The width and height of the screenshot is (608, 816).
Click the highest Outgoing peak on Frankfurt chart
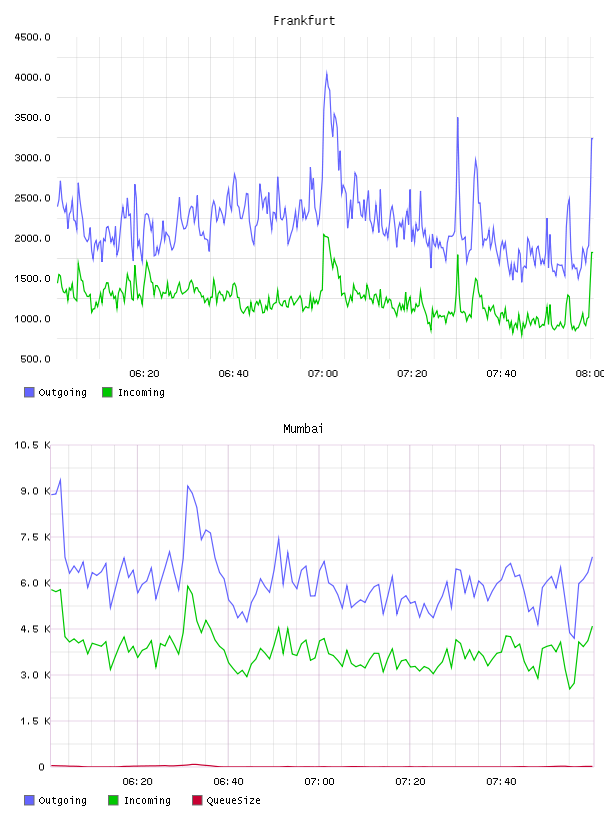tap(327, 73)
